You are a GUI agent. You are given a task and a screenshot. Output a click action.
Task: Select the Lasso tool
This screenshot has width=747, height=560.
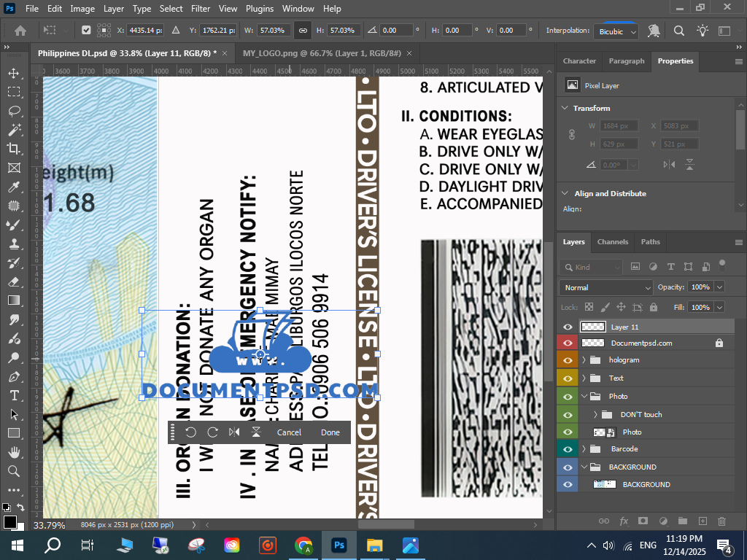coord(14,111)
